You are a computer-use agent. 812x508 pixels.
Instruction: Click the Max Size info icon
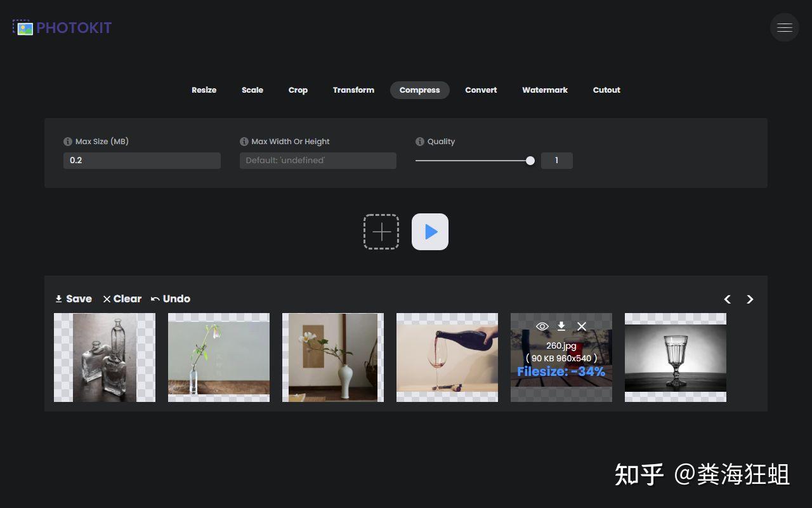coord(67,142)
